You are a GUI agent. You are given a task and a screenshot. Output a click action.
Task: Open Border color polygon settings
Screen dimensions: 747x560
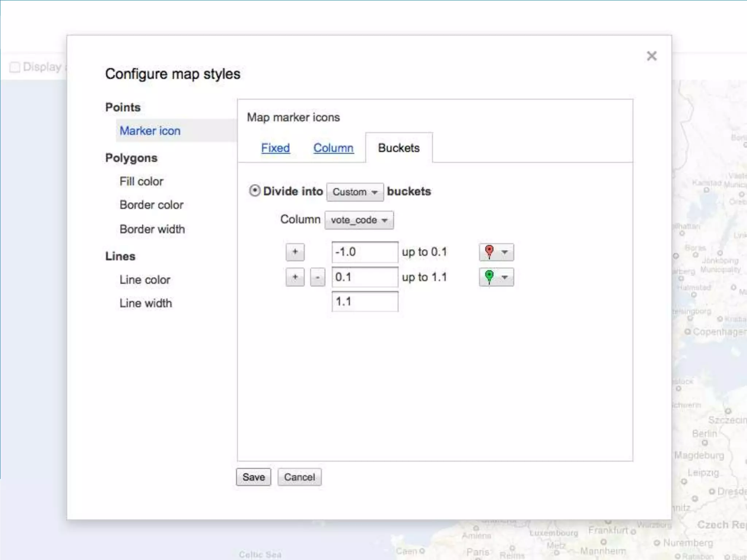click(151, 205)
